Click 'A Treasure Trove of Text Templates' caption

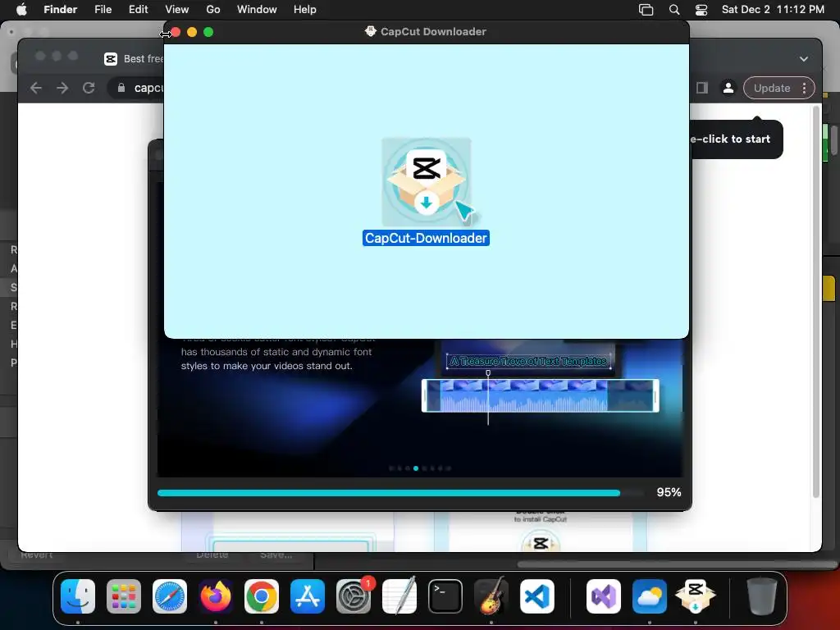(x=528, y=361)
